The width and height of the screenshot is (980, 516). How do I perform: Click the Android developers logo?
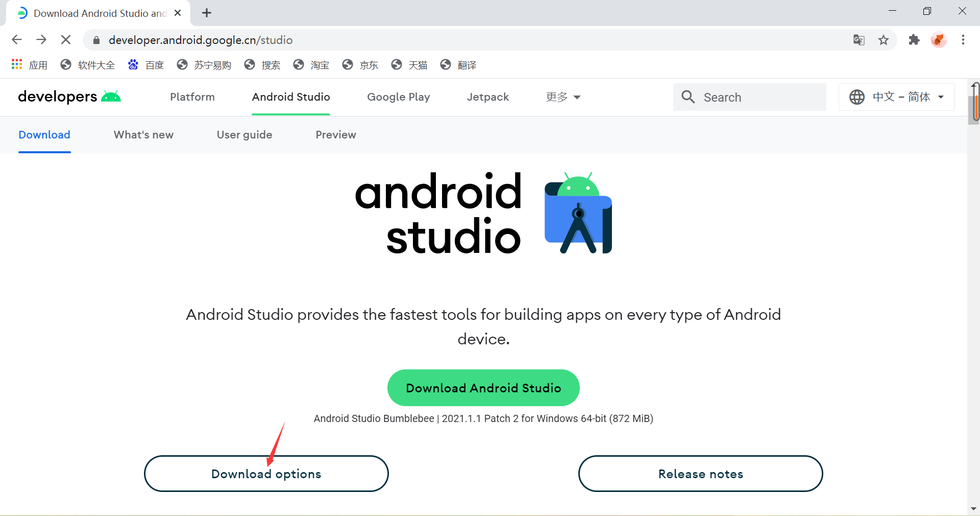[69, 97]
